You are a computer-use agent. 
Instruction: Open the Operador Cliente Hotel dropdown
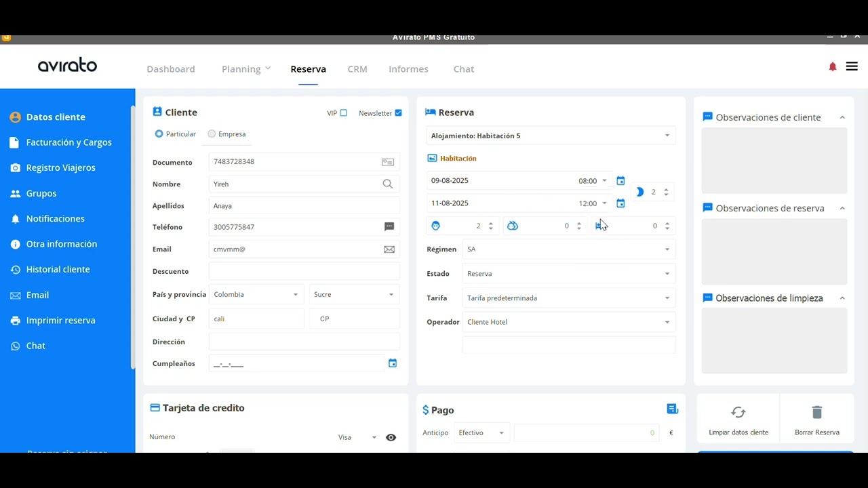click(568, 322)
